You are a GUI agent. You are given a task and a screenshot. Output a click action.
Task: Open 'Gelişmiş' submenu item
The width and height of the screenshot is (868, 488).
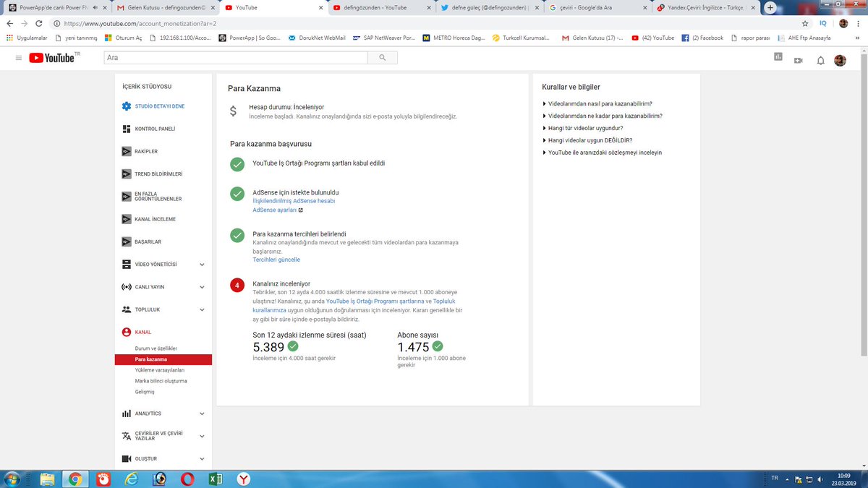tap(145, 392)
